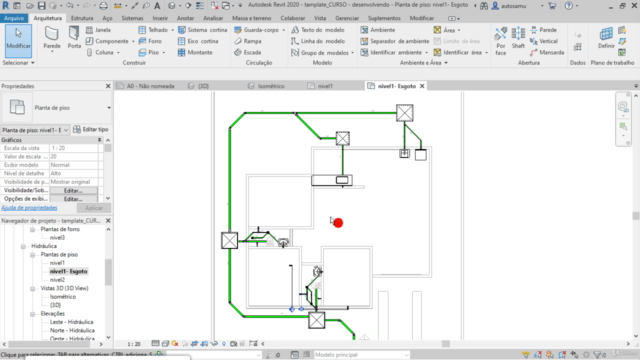This screenshot has height=360, width=640.
Task: Select the Sistema cortina tool
Action: pyautogui.click(x=202, y=30)
